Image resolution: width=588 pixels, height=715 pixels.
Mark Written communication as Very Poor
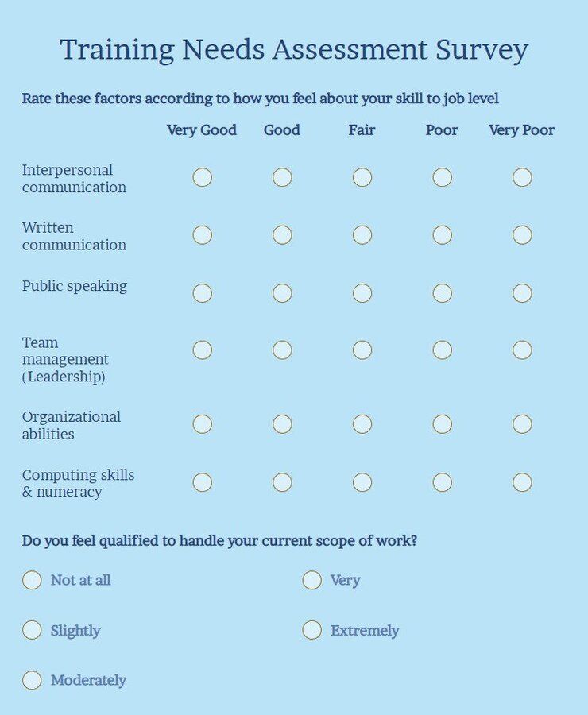(522, 234)
